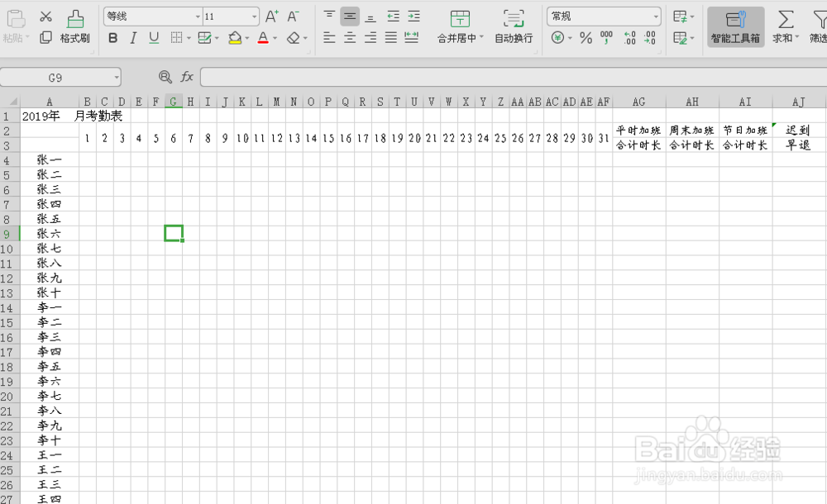This screenshot has height=504, width=827.
Task: Click cell containing 张一
Action: pyautogui.click(x=49, y=159)
